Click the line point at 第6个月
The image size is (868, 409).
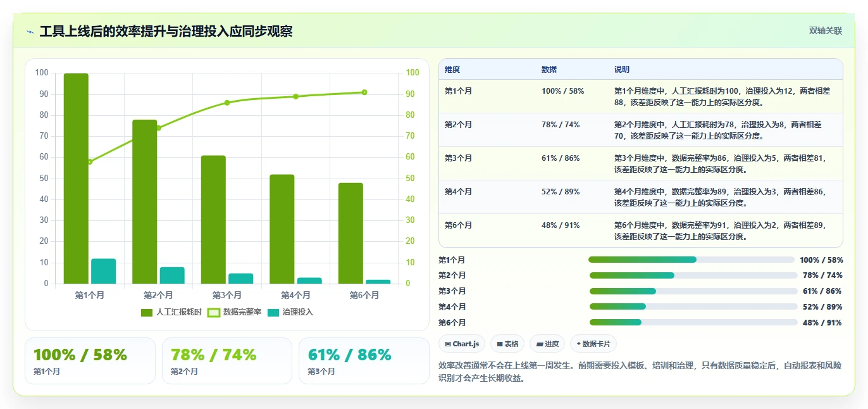pos(364,92)
